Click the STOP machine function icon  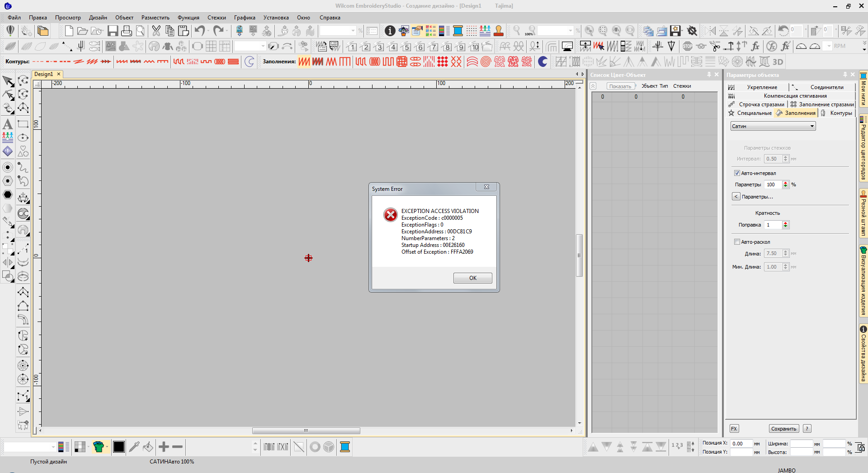(687, 46)
